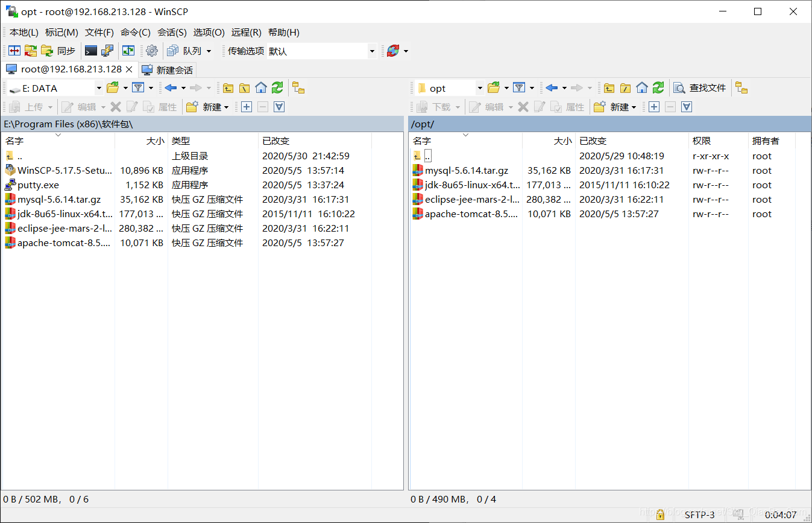Click the 队列 queue button
This screenshot has width=812, height=523.
coord(184,51)
